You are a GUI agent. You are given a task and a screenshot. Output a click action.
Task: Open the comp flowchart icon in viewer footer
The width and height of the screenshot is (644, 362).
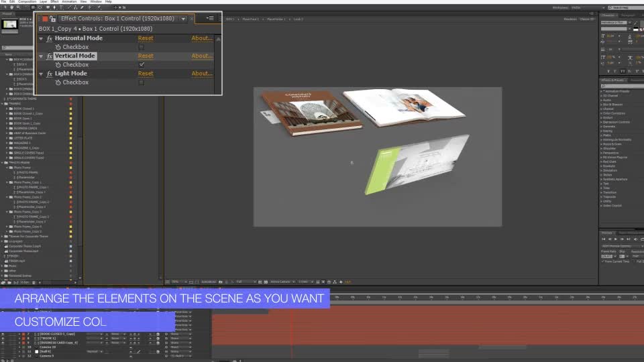335,282
